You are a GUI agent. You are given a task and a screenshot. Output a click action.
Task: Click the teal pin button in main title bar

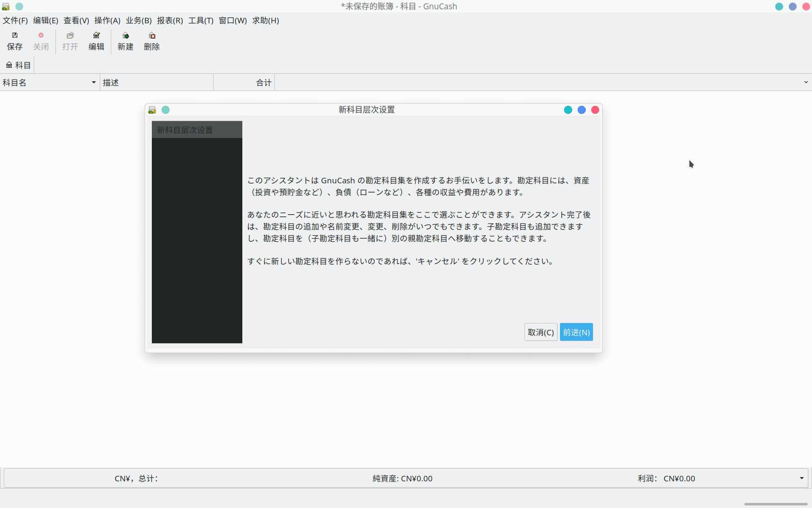pos(19,6)
